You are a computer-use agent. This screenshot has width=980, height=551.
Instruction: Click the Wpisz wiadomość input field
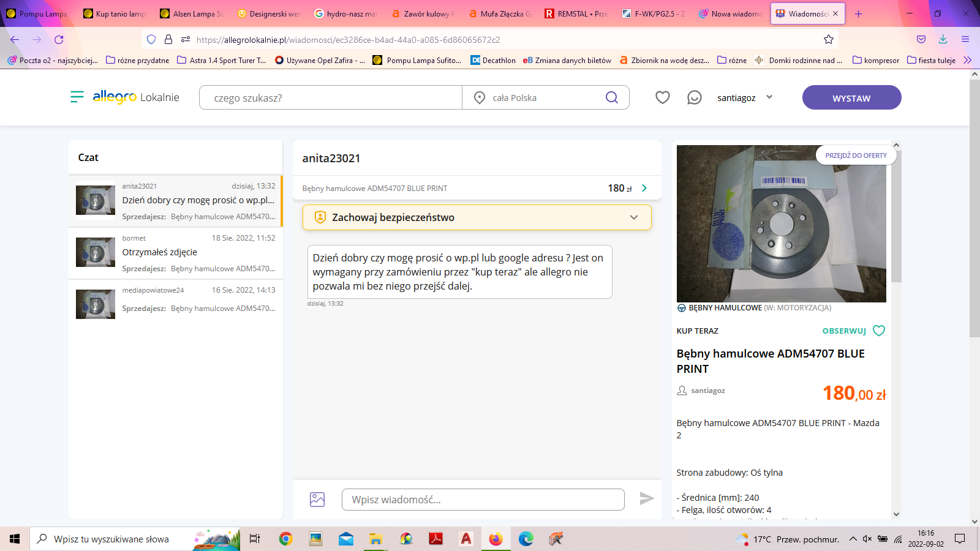coord(483,500)
